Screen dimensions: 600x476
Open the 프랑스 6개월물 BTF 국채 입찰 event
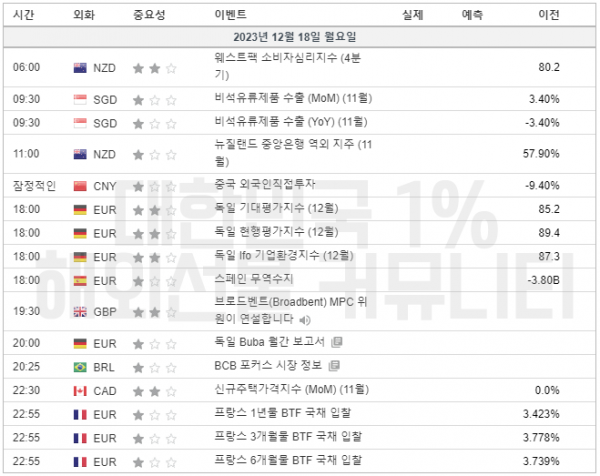[288, 460]
